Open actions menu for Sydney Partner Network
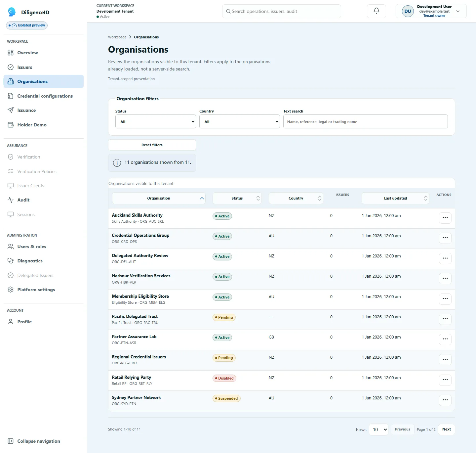The width and height of the screenshot is (476, 453). (445, 400)
